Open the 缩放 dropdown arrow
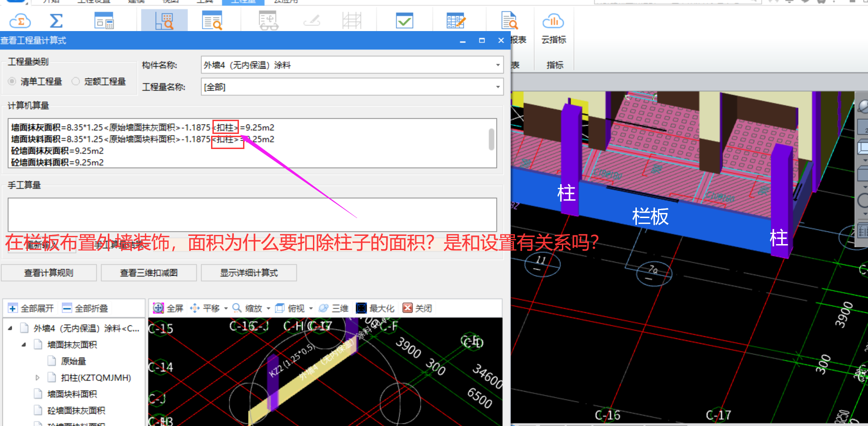Viewport: 868px width, 426px height. (268, 309)
